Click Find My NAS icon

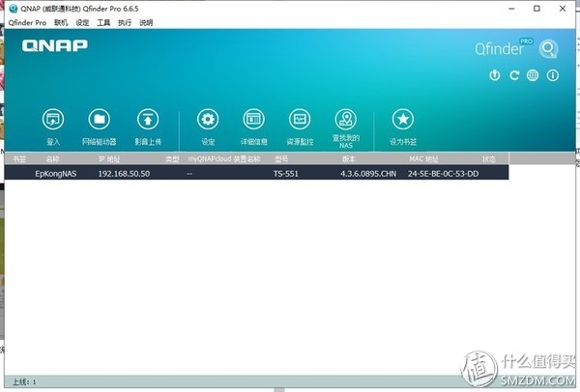click(346, 120)
